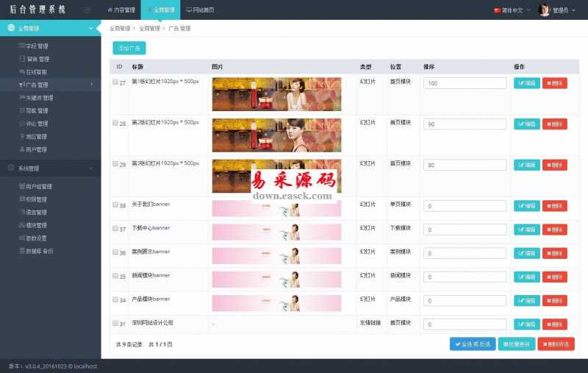Mark the checkbox for row ID 31
The image size is (588, 373).
coord(115,323)
